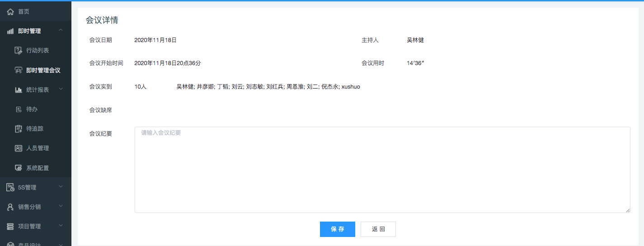The image size is (644, 246).
Task: Expand the 项目管理 menu arrow
Action: click(61, 226)
